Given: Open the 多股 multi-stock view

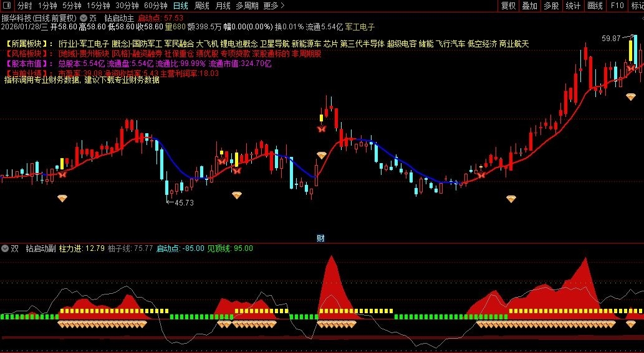Looking at the screenshot, I should click(551, 6).
